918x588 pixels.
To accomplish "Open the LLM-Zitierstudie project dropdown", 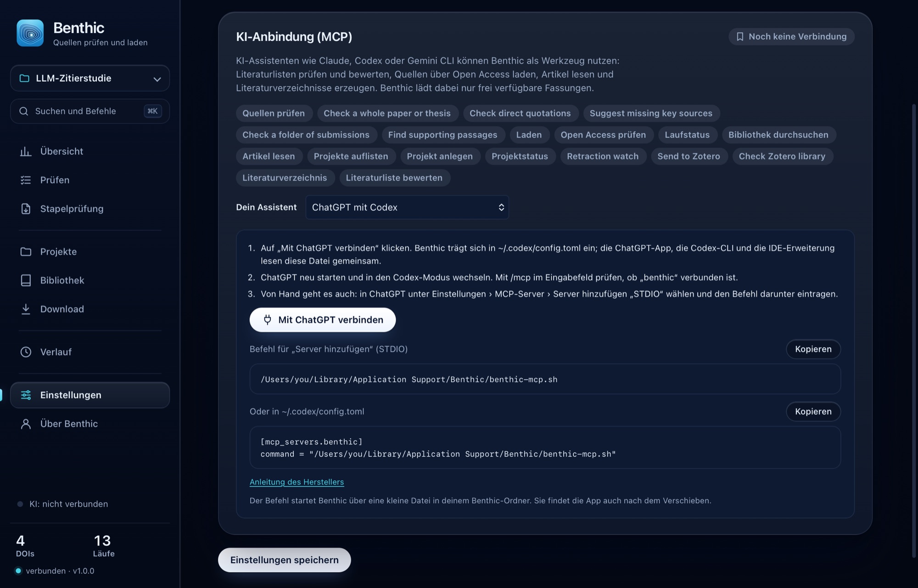I will tap(90, 78).
